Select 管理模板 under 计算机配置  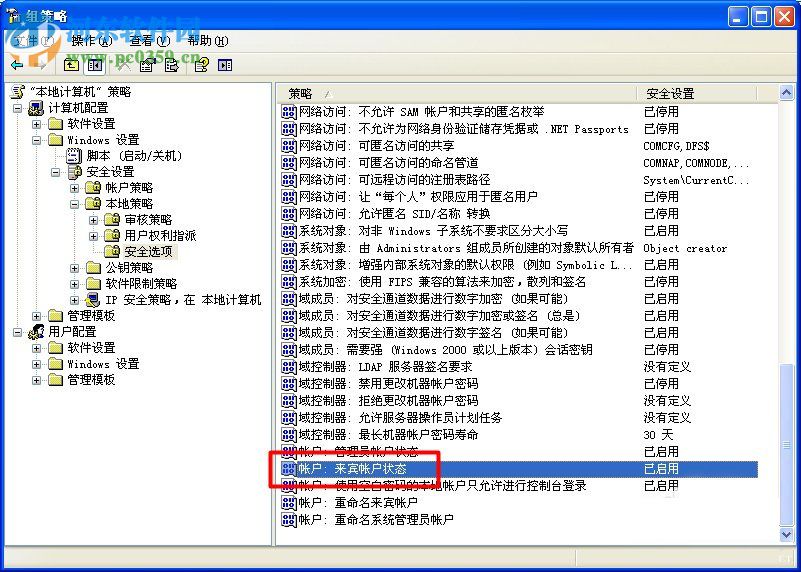click(x=91, y=316)
